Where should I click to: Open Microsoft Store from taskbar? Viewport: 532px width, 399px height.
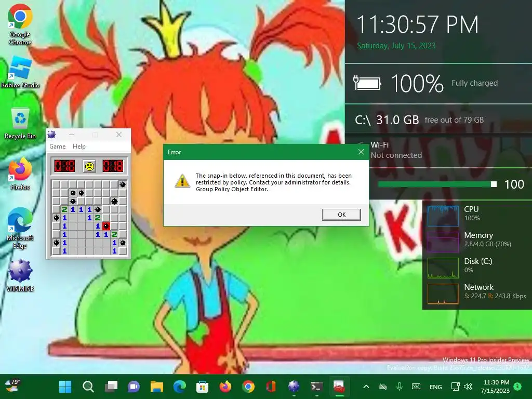click(202, 387)
